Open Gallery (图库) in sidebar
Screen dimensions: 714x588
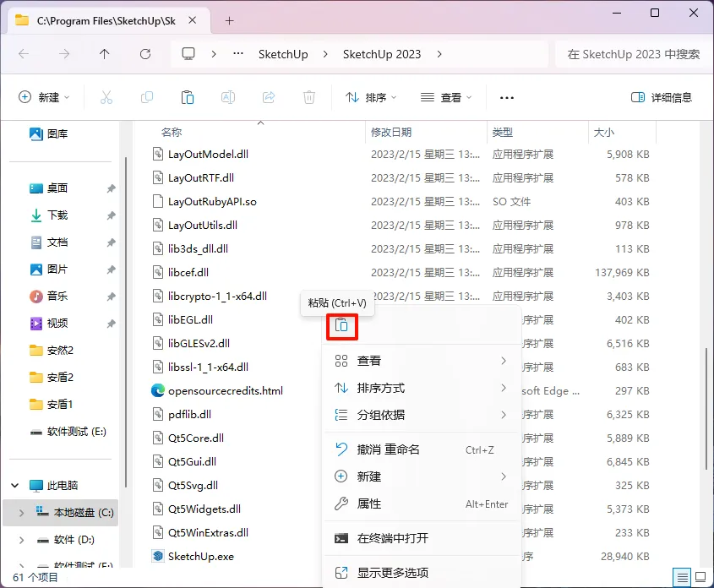49,133
